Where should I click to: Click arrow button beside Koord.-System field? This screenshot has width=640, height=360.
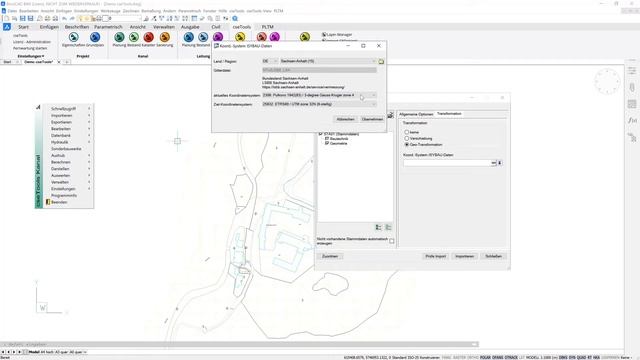tap(500, 163)
